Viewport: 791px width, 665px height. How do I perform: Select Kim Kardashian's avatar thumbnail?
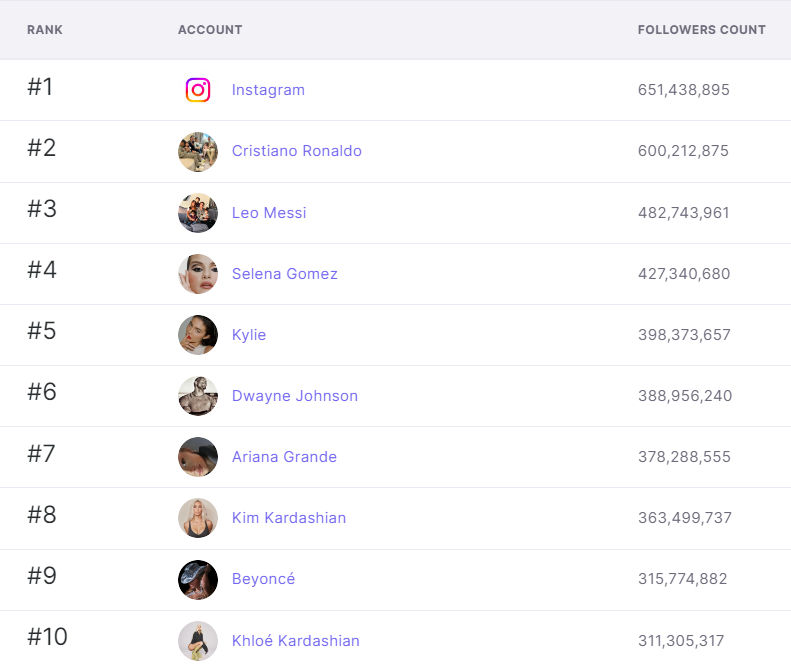pyautogui.click(x=198, y=518)
